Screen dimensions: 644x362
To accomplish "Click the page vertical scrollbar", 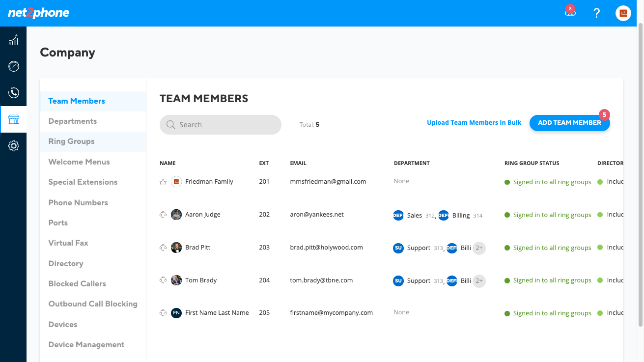I will tap(640, 177).
